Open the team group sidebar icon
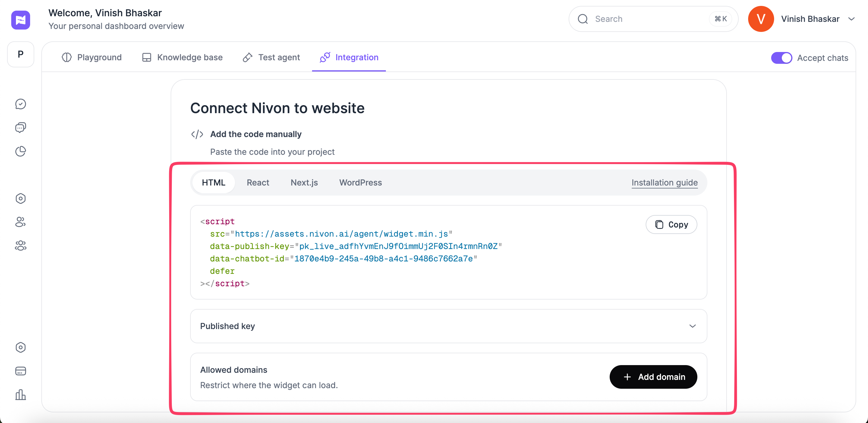The width and height of the screenshot is (868, 423). pyautogui.click(x=21, y=246)
